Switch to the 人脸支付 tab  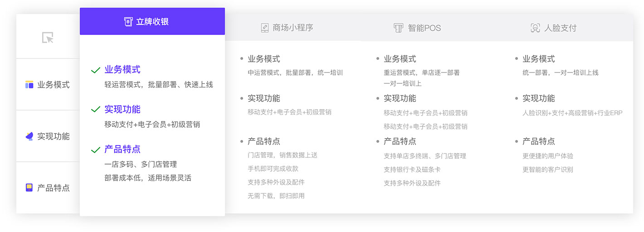click(560, 28)
